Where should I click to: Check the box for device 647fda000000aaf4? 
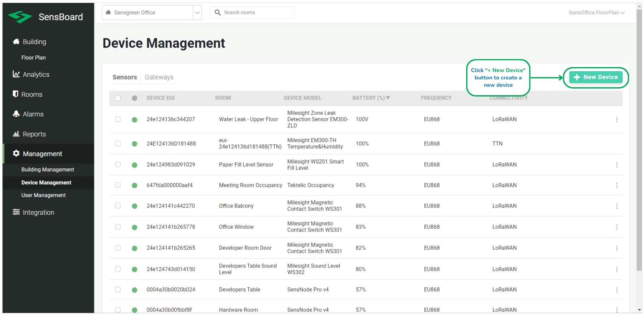coord(118,185)
